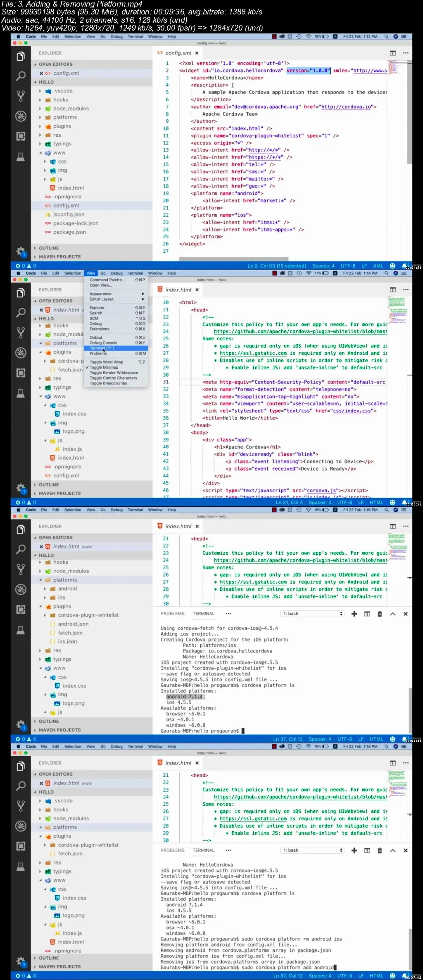This screenshot has width=423, height=980.
Task: Follow the http://cordova.io link in config.xml
Action: (346, 107)
